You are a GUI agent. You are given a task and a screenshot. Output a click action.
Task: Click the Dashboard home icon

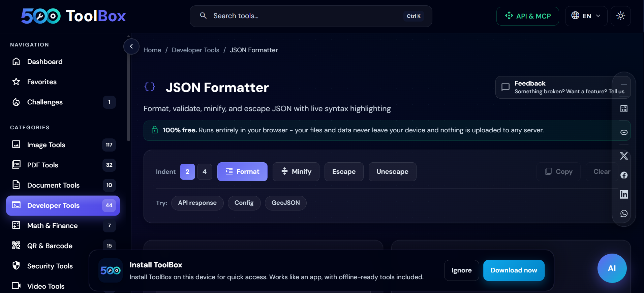point(16,61)
